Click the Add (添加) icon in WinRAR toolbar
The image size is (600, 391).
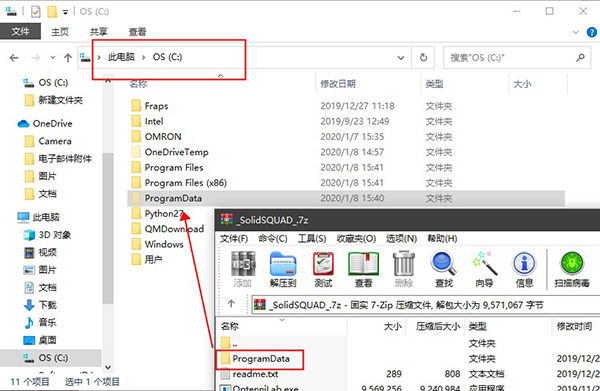[x=243, y=269]
